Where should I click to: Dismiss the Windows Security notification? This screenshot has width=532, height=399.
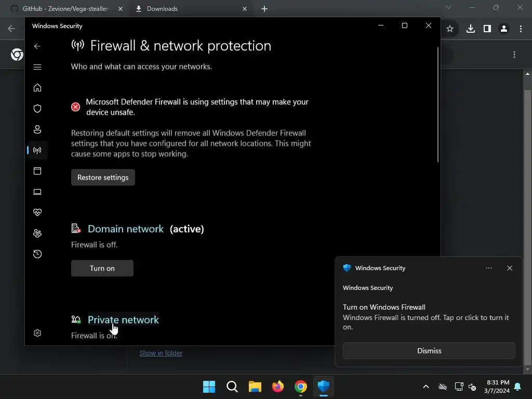click(x=429, y=351)
